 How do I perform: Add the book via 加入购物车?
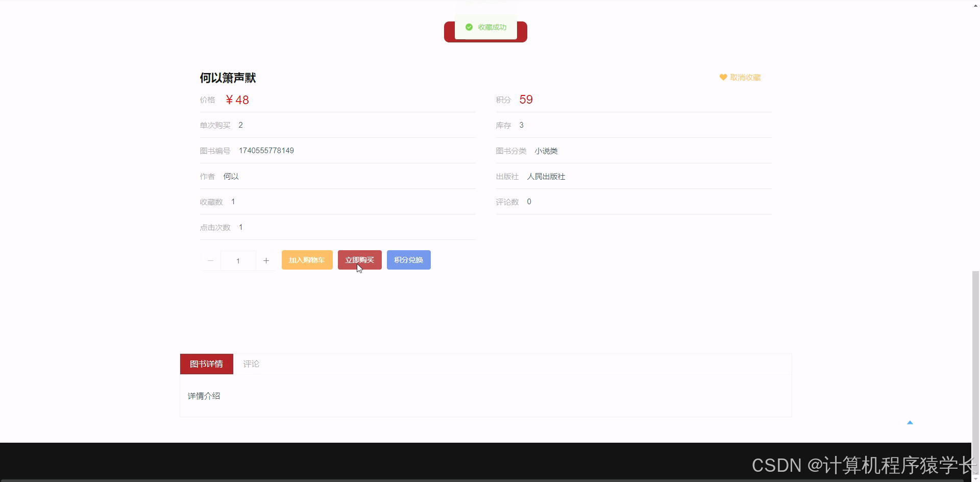pyautogui.click(x=307, y=260)
